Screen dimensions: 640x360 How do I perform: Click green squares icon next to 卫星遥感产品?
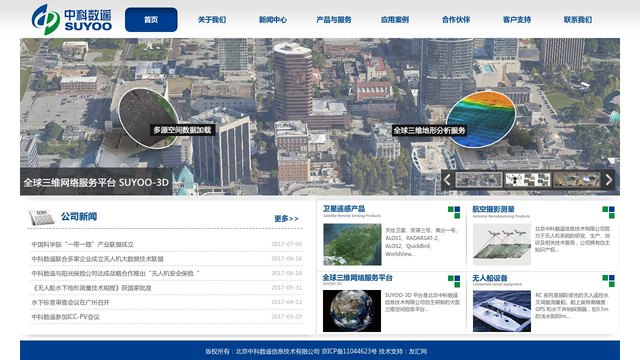[454, 212]
